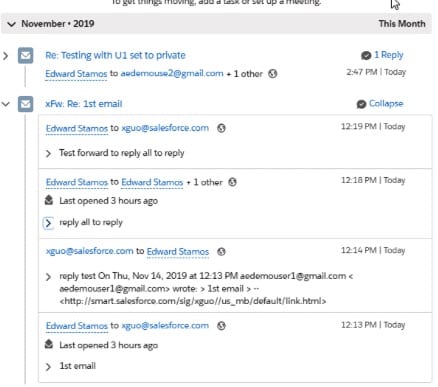
Task: Click the '+ 1 other' text on 12:18 PM email
Action: click(205, 182)
